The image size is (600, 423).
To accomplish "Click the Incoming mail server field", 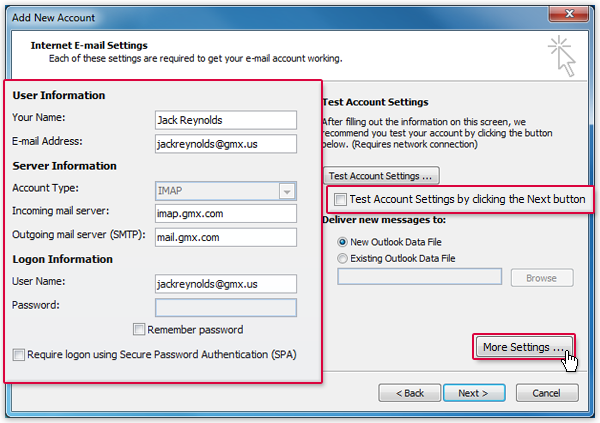I will (x=226, y=213).
